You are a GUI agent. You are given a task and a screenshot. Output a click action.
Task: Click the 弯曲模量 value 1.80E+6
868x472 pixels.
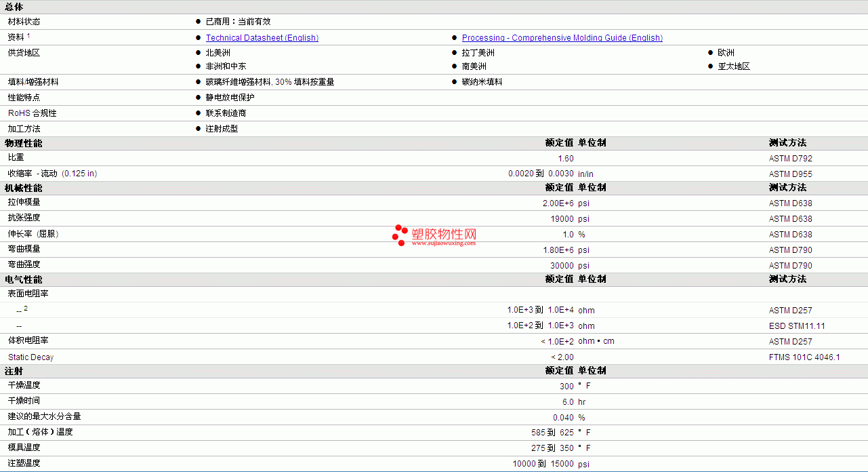tap(558, 250)
